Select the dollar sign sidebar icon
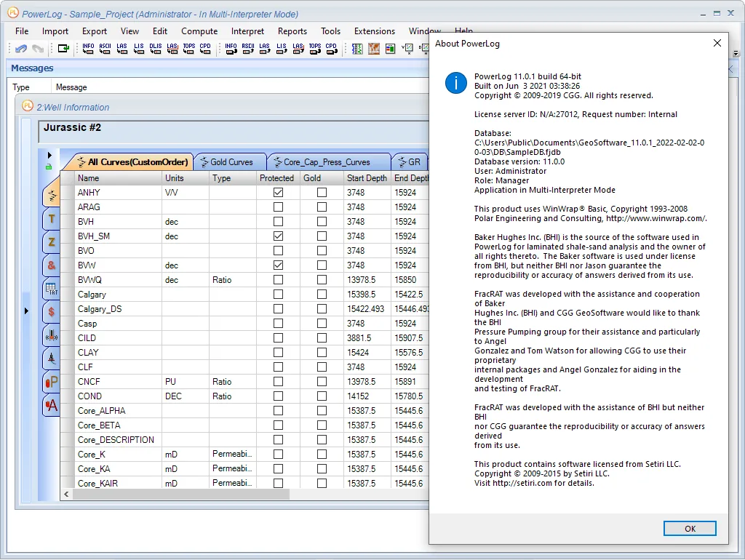 [x=52, y=311]
